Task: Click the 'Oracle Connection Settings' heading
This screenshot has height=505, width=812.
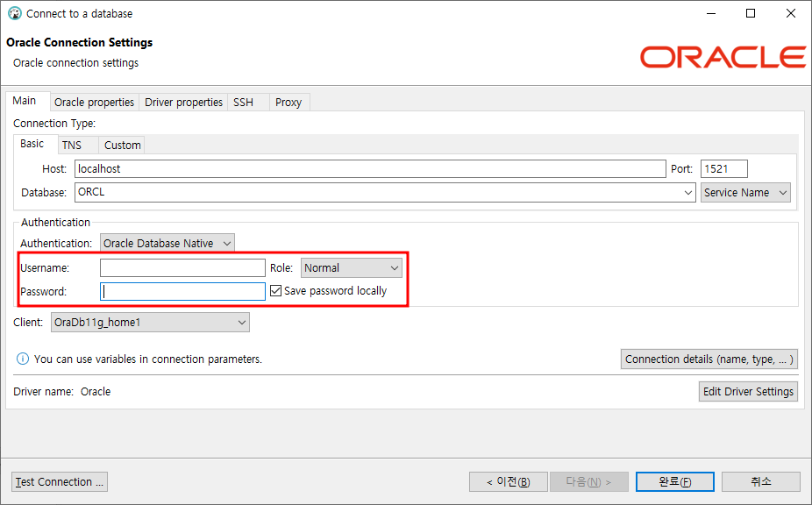Action: (x=79, y=42)
